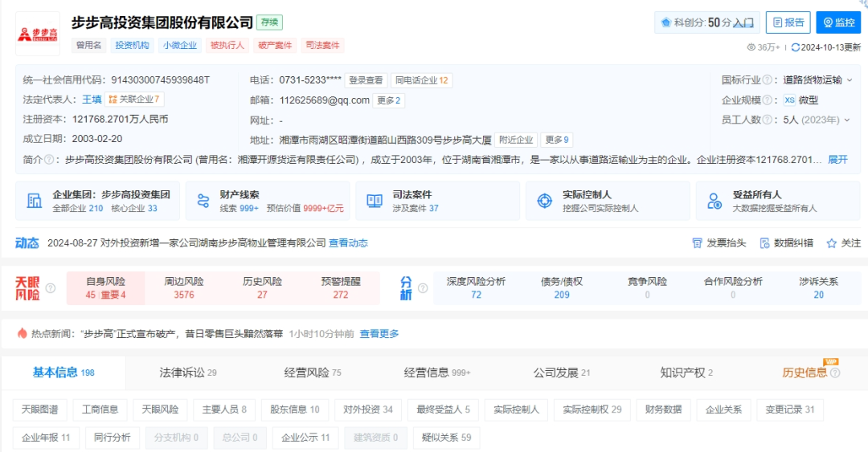Viewport: 868px width, 452px height.
Task: Select the 曾用名 tag
Action: click(x=88, y=46)
